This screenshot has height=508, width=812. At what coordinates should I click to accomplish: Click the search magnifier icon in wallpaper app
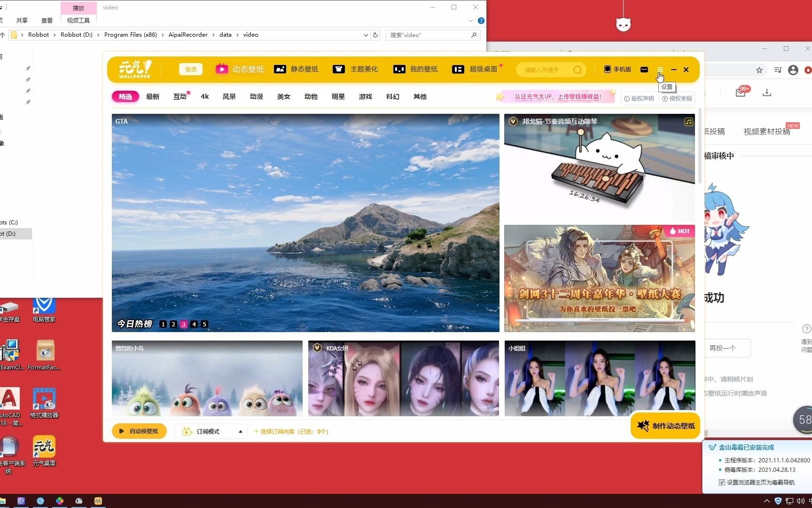(578, 70)
